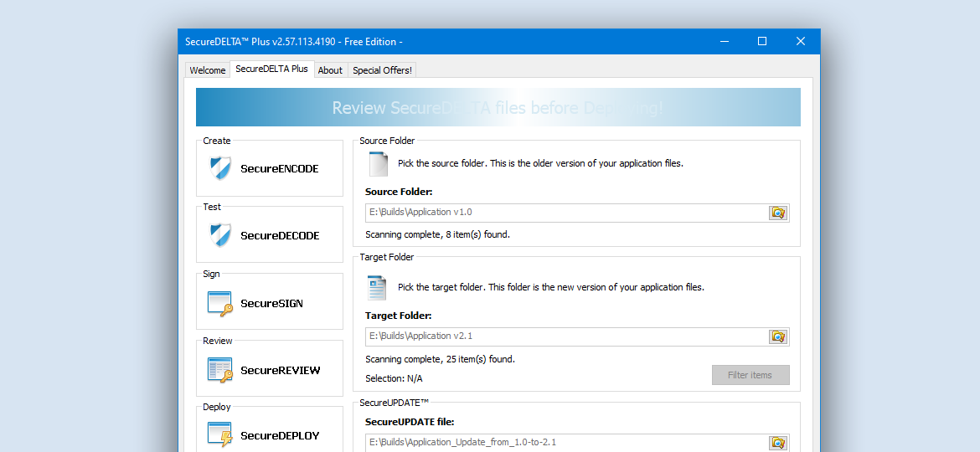
Task: Close the SecureDELTA Plus window
Action: pyautogui.click(x=801, y=41)
